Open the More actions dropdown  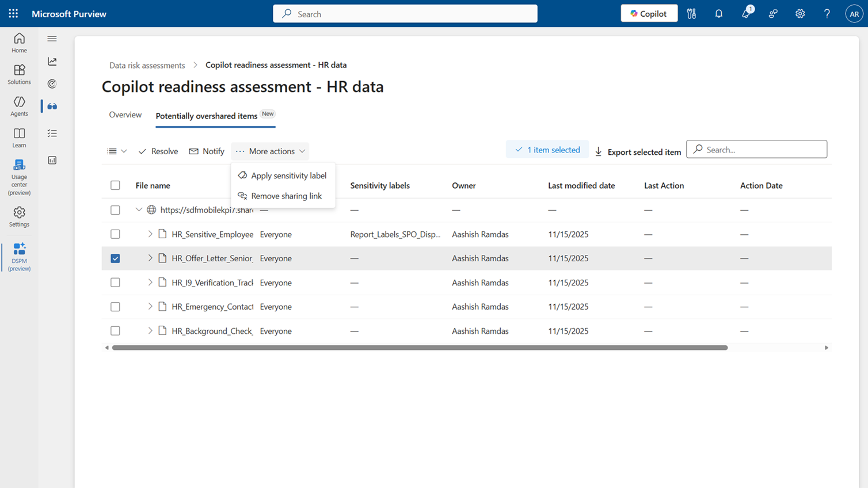[x=271, y=151]
